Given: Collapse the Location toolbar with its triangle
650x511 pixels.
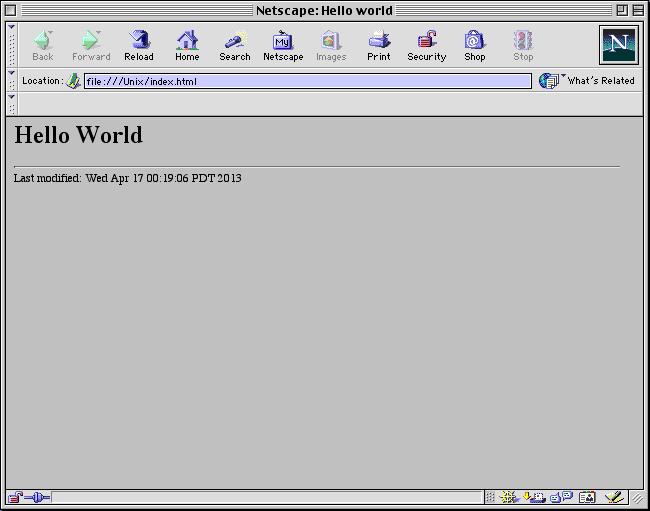Looking at the screenshot, I should pyautogui.click(x=12, y=73).
